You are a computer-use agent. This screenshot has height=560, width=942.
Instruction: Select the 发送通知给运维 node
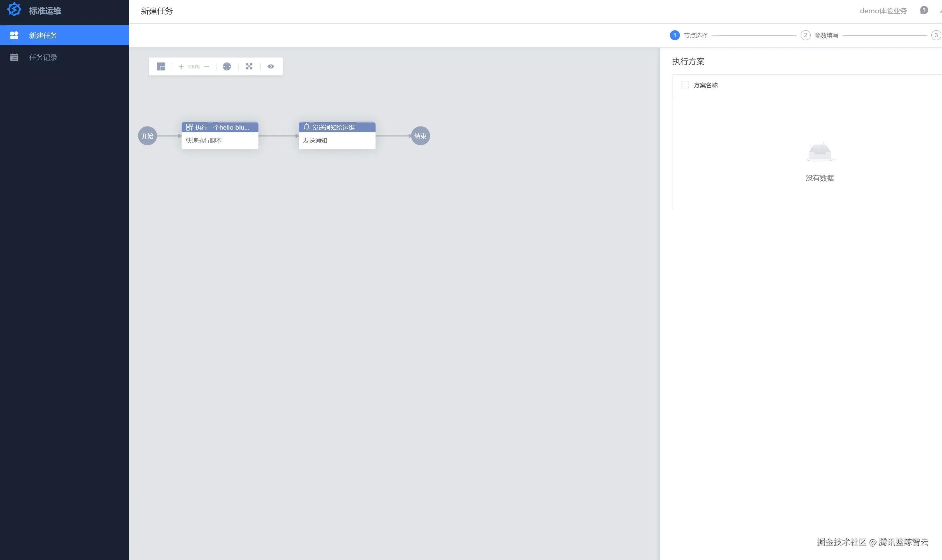coord(337,136)
